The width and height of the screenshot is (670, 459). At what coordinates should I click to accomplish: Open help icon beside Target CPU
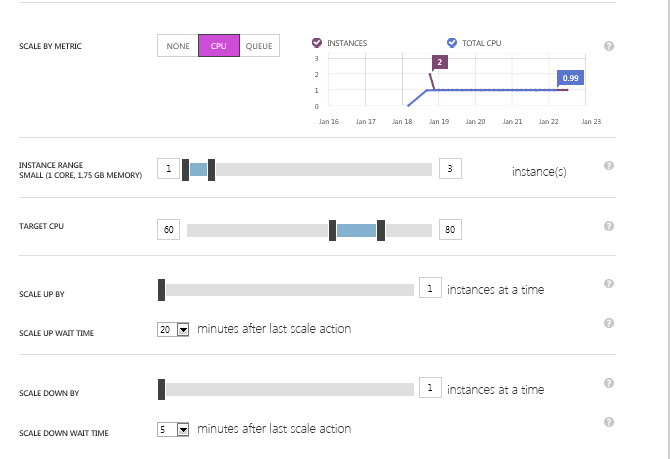click(x=609, y=226)
